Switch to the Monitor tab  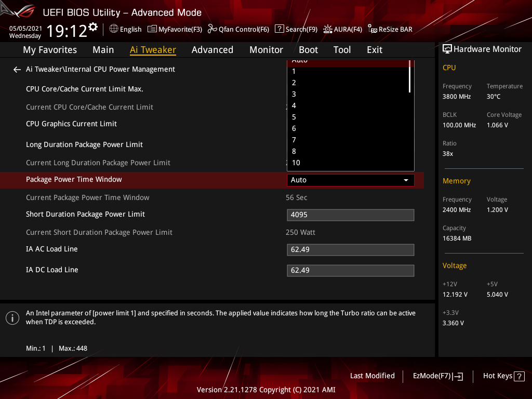[x=266, y=50]
